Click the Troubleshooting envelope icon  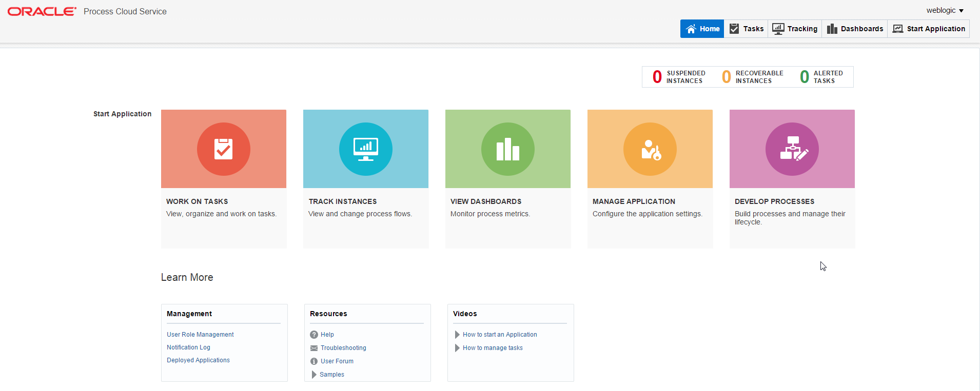coord(314,348)
